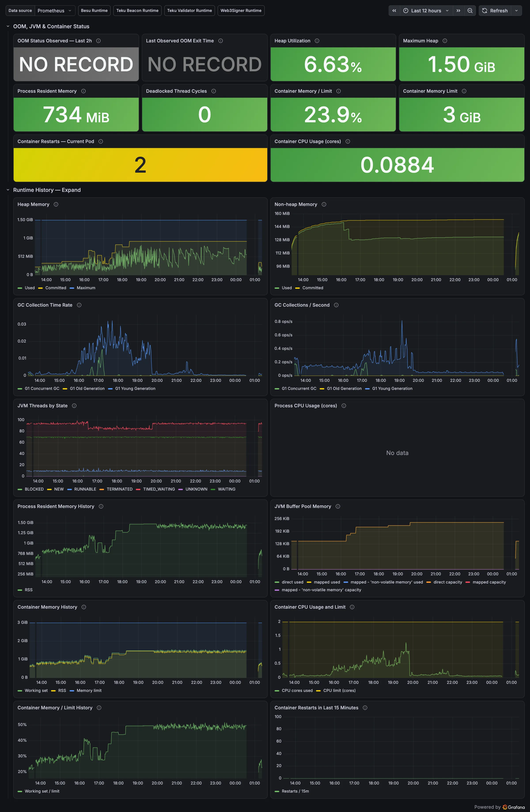
Task: Click info icon beside Process Resident Memory stat
Action: (x=83, y=91)
